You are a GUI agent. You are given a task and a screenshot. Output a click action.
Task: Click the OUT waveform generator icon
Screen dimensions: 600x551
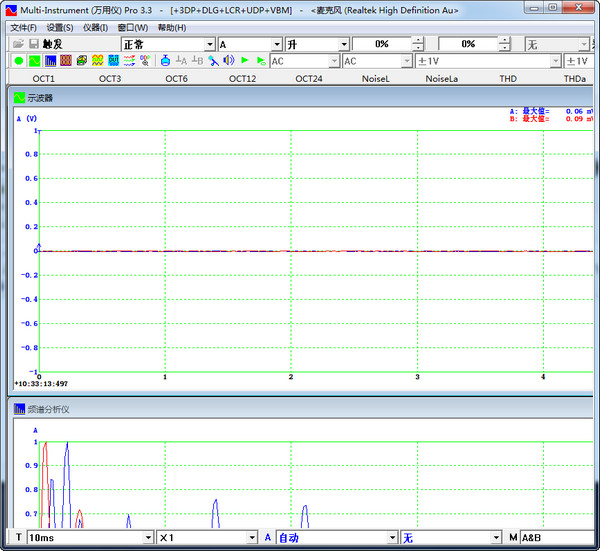click(x=114, y=61)
